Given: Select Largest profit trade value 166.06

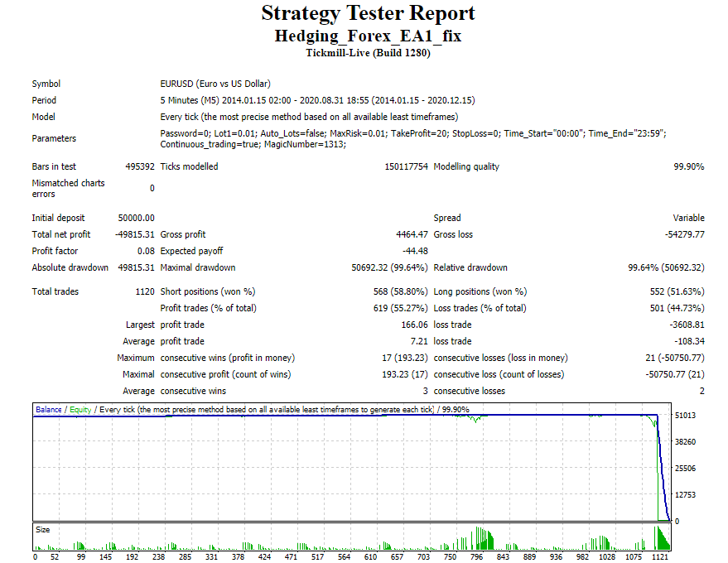Looking at the screenshot, I should [415, 325].
